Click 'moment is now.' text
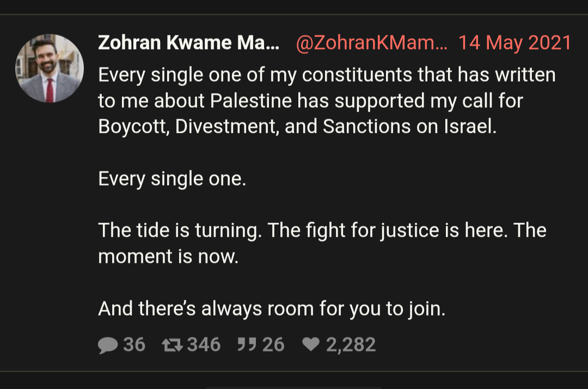Screen dimensions: 588x389 click(x=168, y=257)
